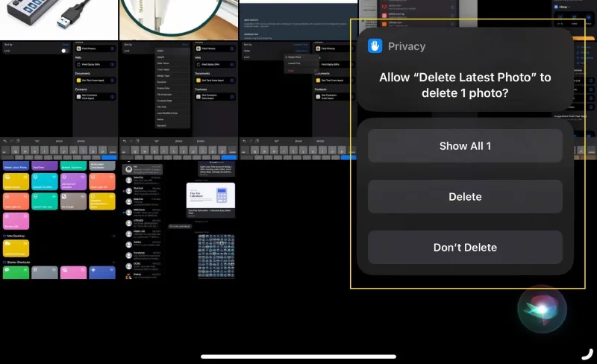Open the colorful Shortcuts library screenshot thumbnail
Image resolution: width=597 pixels, height=364 pixels.
pos(59,220)
